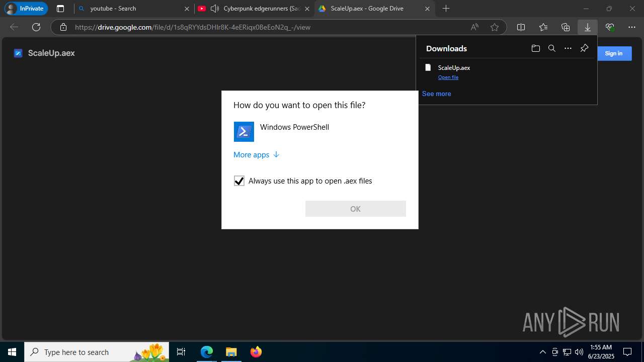
Task: Refresh the current page
Action: click(36, 27)
